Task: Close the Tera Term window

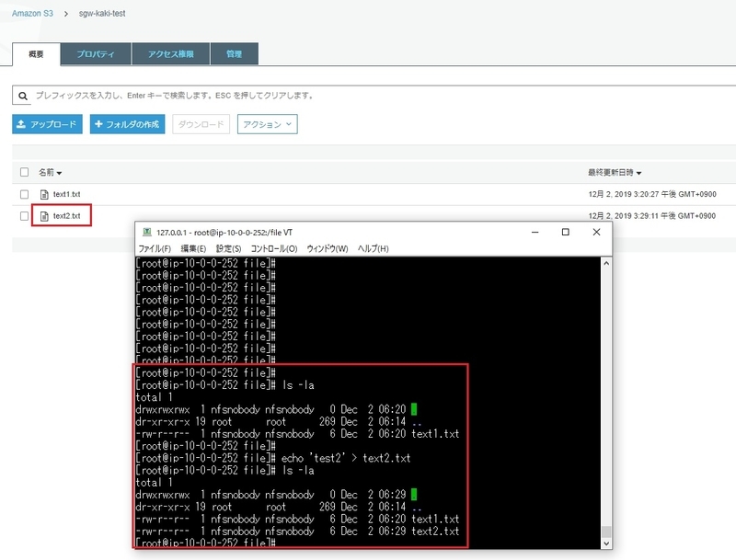Action: tap(596, 232)
